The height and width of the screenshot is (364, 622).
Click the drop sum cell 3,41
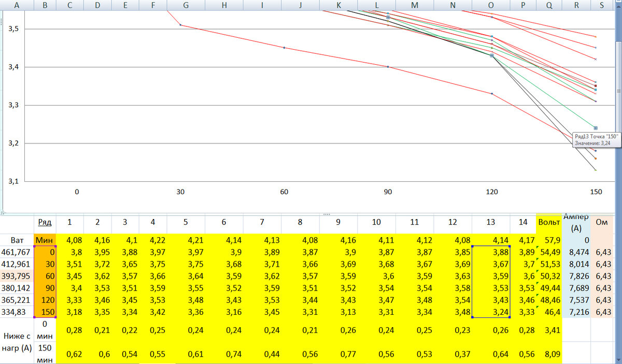tap(549, 329)
